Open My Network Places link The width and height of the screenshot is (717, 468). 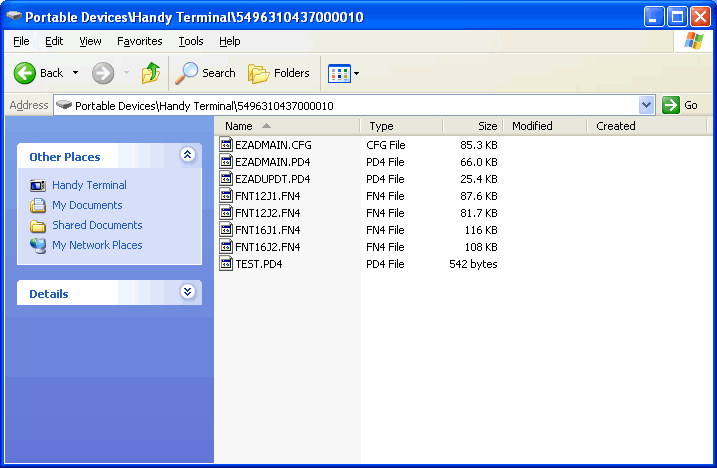pos(97,245)
